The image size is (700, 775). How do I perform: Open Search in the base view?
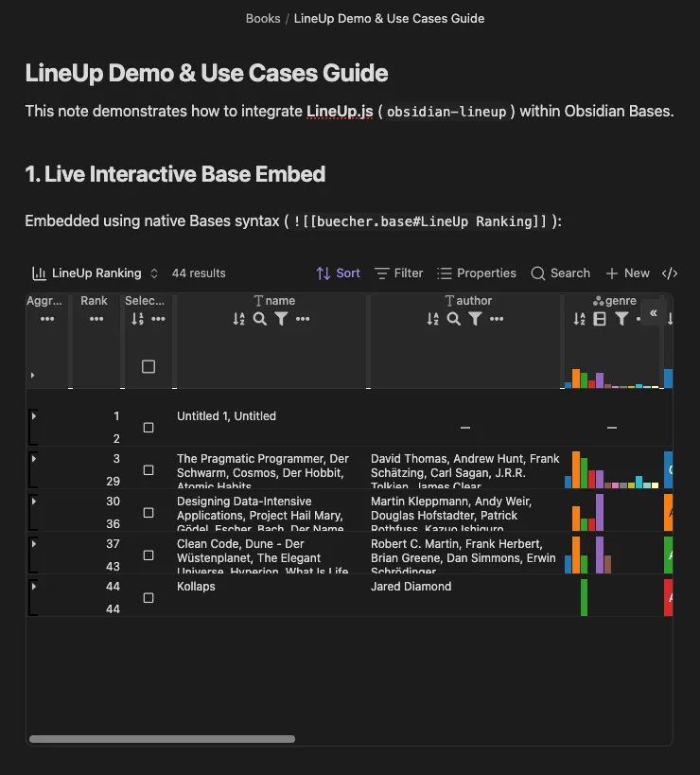click(561, 273)
